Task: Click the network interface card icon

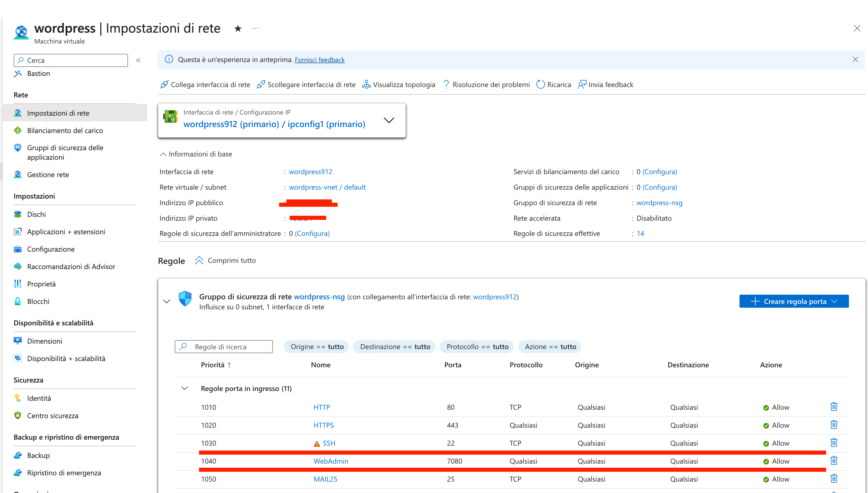Action: 170,116
